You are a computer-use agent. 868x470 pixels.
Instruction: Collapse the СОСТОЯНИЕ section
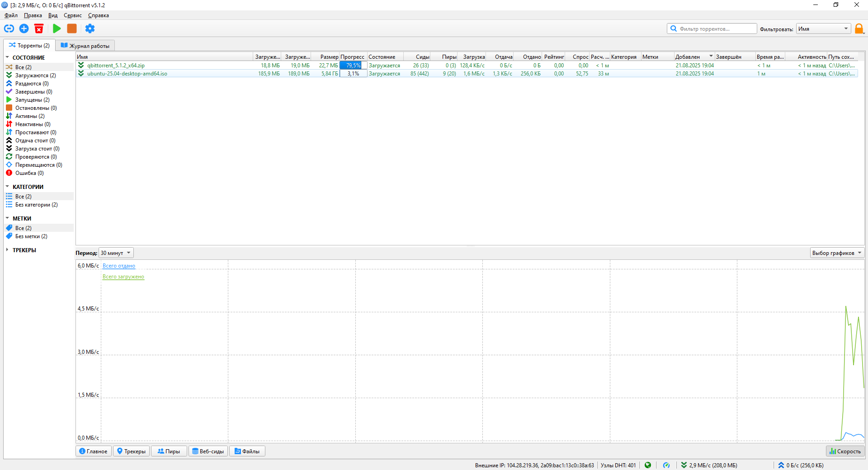click(7, 57)
